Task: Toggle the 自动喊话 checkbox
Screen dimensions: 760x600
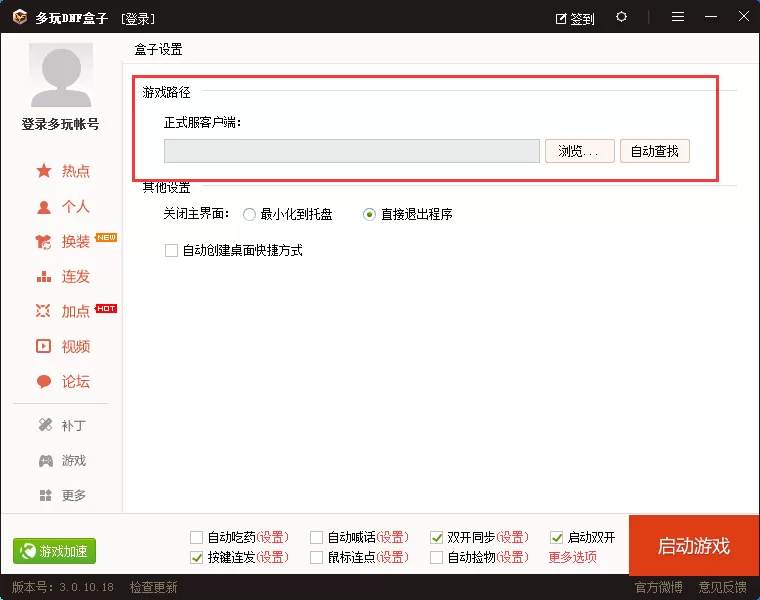Action: coord(317,537)
